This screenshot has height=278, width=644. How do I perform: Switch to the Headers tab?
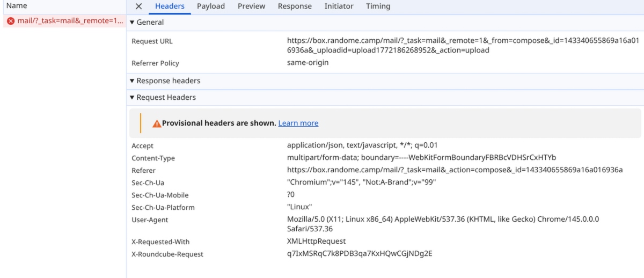point(170,6)
